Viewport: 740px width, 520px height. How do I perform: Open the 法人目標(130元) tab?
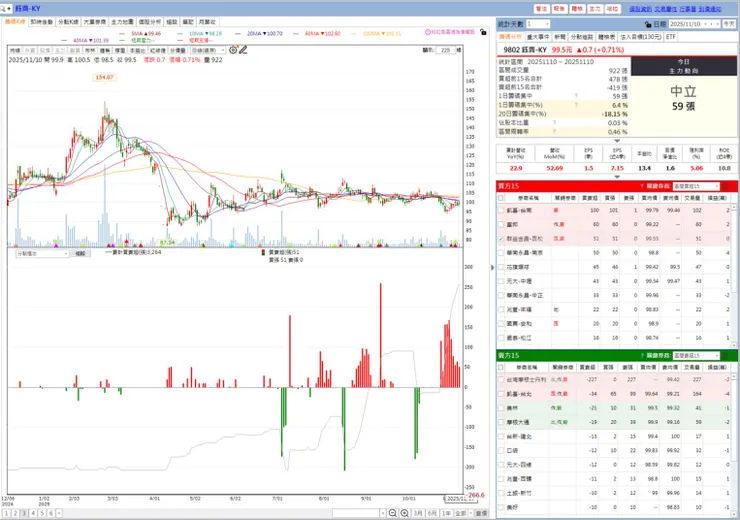point(640,36)
